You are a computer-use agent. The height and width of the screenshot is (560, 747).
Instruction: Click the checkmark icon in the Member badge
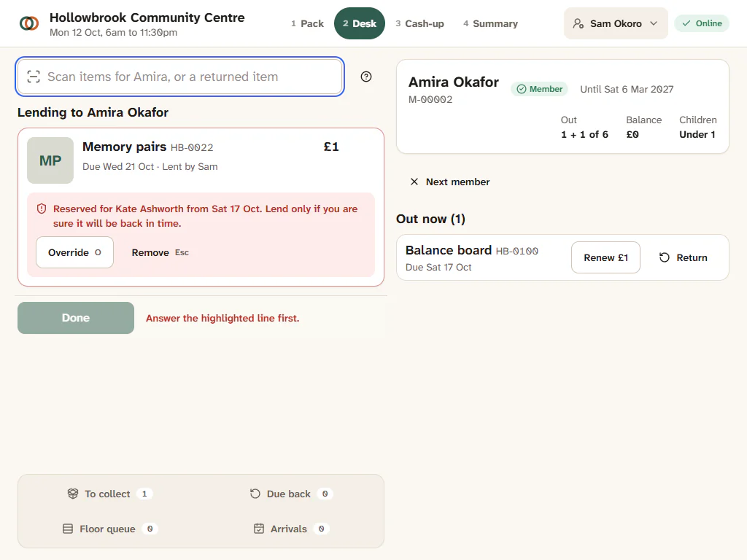(522, 89)
